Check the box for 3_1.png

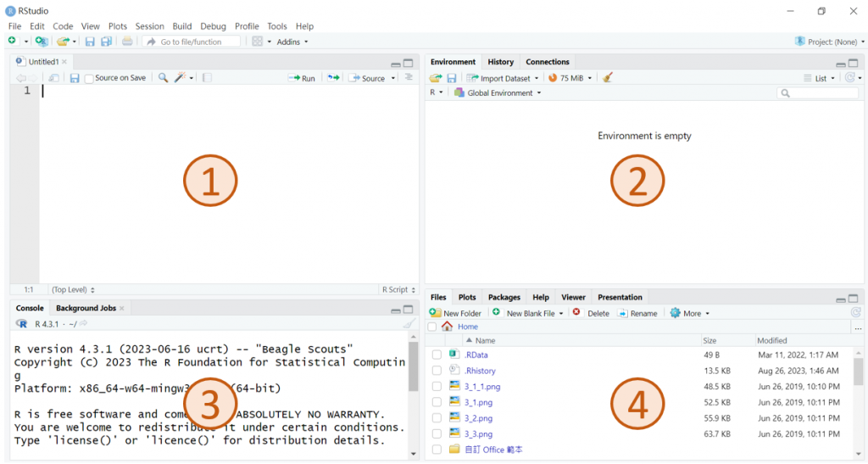click(437, 403)
